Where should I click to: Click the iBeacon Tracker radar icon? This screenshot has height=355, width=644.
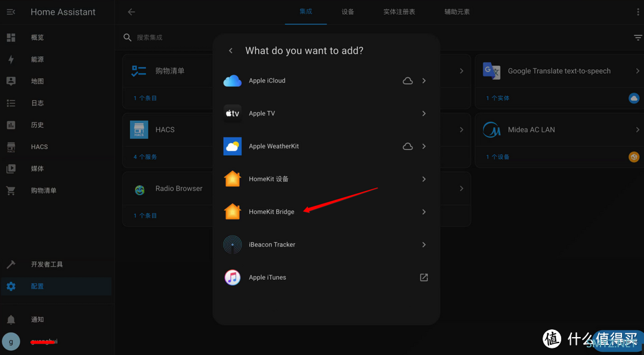[x=233, y=245]
